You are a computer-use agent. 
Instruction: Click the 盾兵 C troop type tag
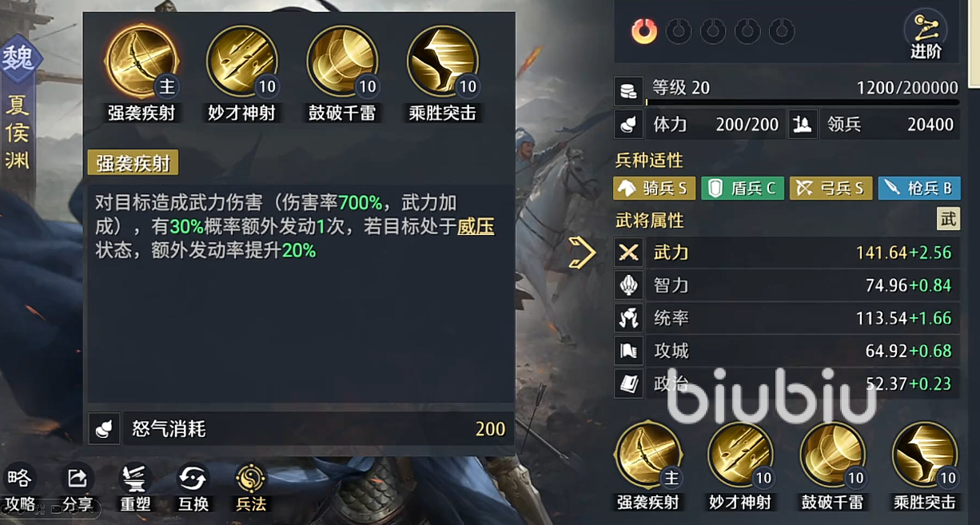(743, 188)
